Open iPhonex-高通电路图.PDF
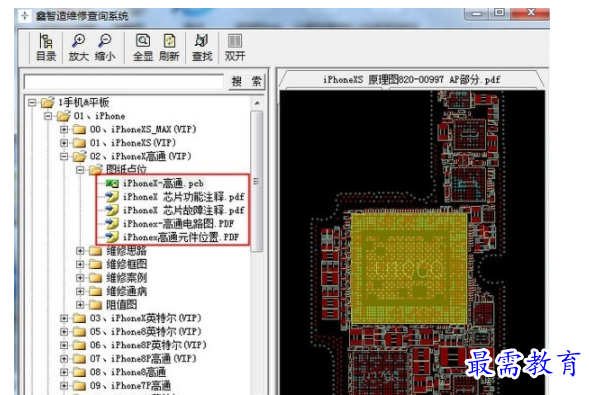Image resolution: width=589 pixels, height=395 pixels. click(178, 224)
